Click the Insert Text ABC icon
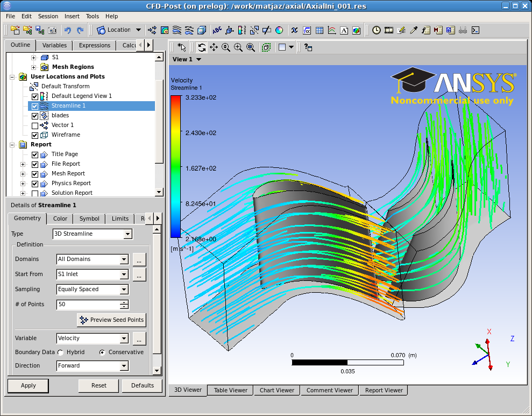The width and height of the screenshot is (532, 416). click(x=217, y=30)
